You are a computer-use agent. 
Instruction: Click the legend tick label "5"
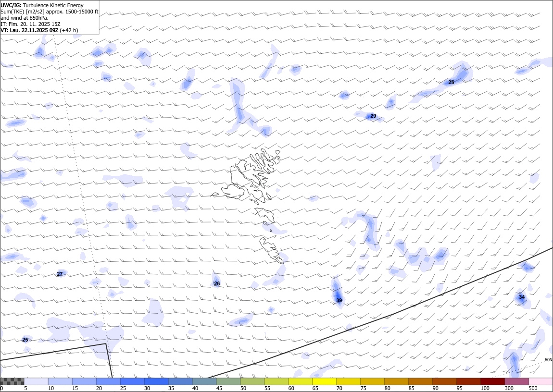[x=25, y=388]
